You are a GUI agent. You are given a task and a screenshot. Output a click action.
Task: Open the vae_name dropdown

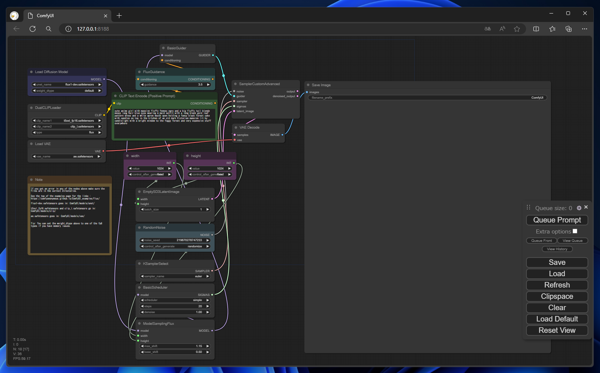tap(67, 156)
